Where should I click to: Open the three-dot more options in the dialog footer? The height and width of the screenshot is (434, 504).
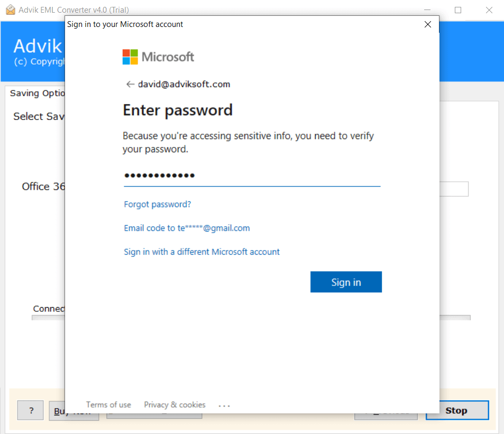pyautogui.click(x=224, y=406)
